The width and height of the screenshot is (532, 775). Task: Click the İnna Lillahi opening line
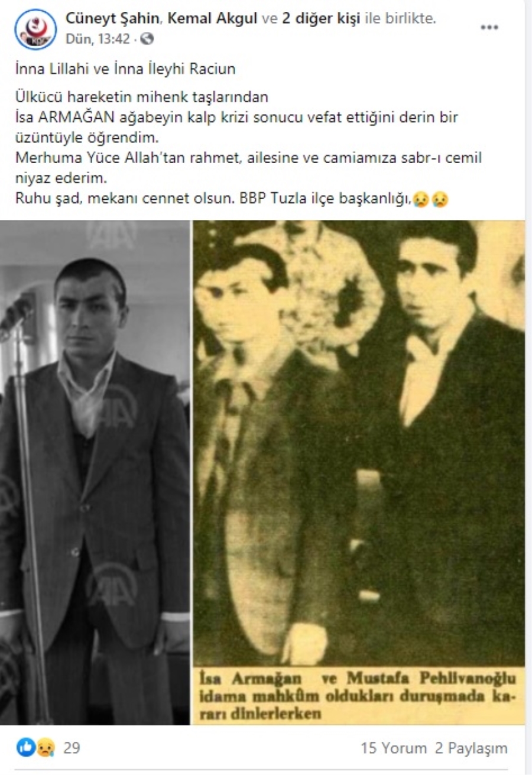point(126,69)
